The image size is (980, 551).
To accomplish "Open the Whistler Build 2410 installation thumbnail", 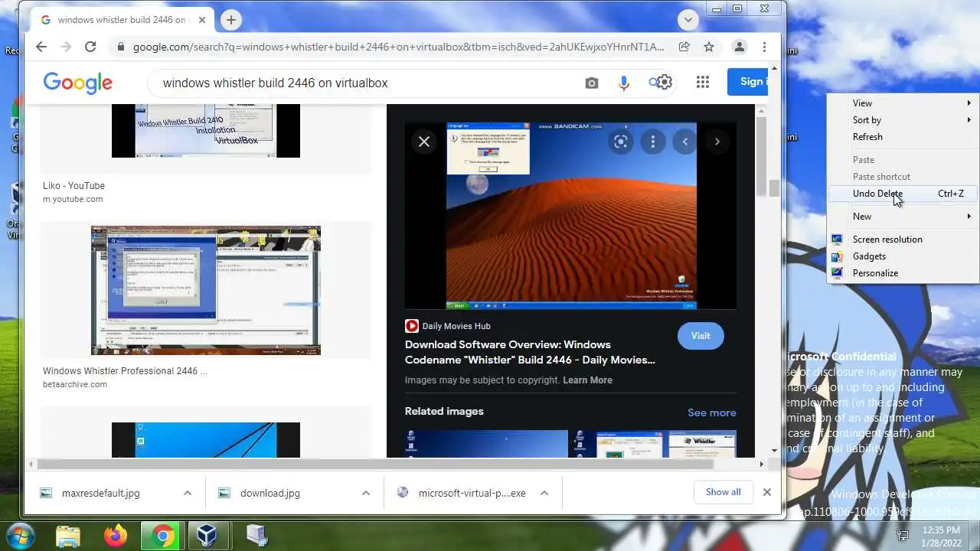I will [x=206, y=131].
